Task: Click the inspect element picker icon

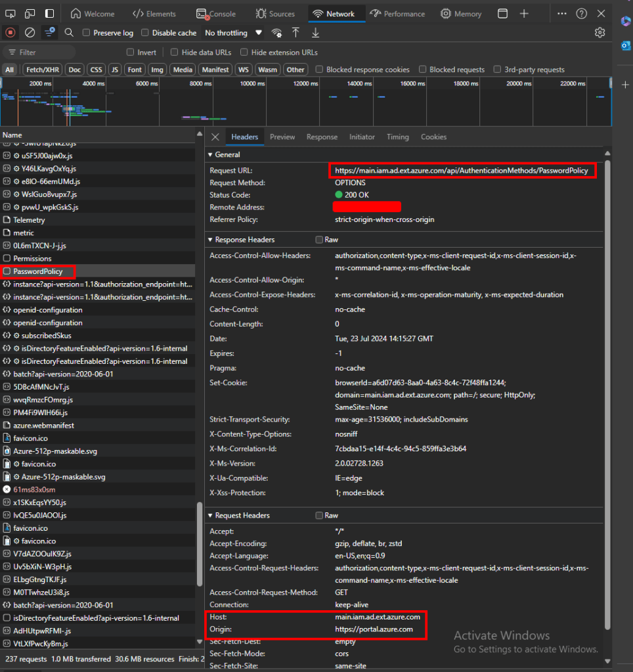Action: pyautogui.click(x=11, y=14)
